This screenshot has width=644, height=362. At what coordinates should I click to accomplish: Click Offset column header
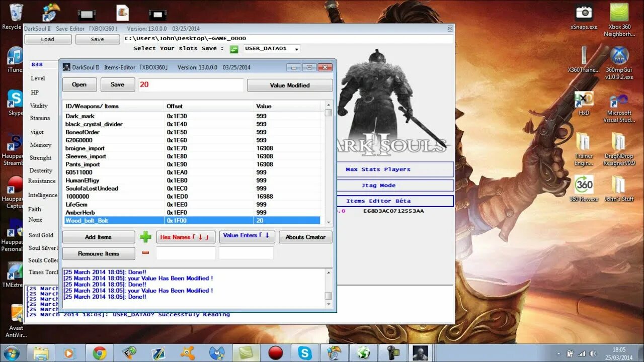pyautogui.click(x=209, y=106)
